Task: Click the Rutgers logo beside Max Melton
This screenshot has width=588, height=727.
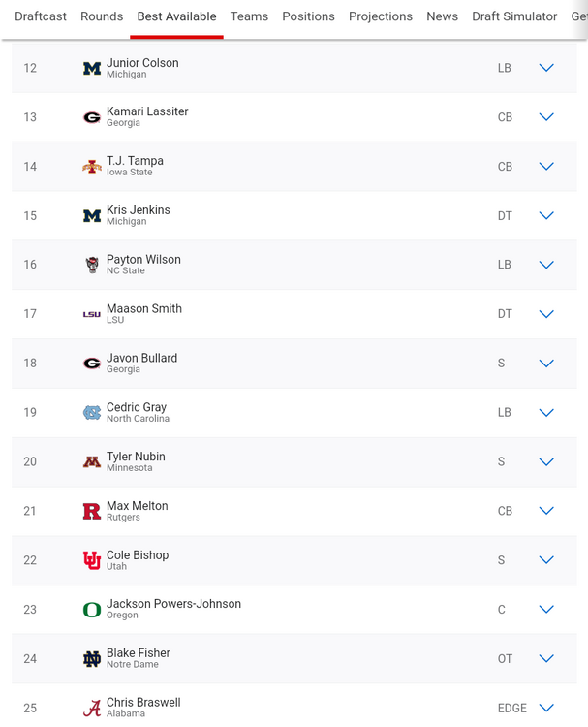Action: click(92, 511)
